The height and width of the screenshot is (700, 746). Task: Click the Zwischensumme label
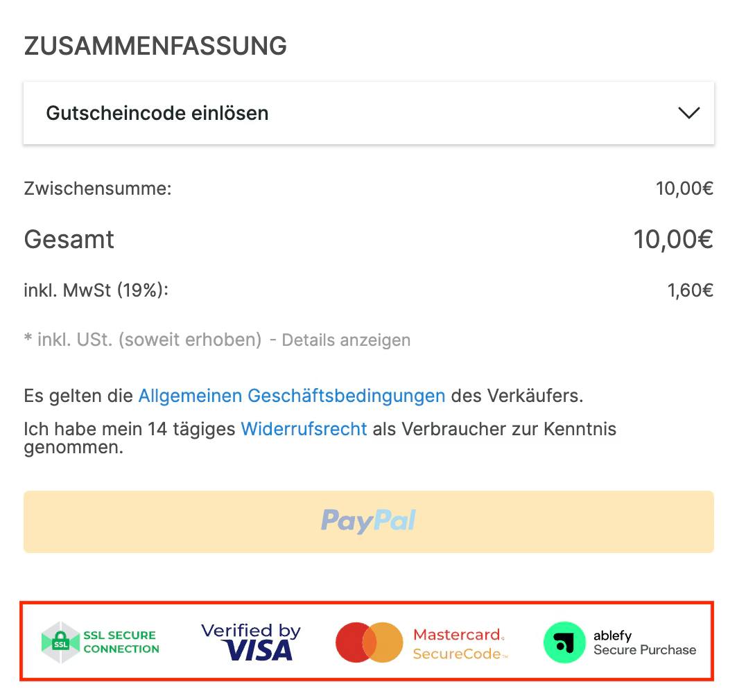tap(98, 189)
